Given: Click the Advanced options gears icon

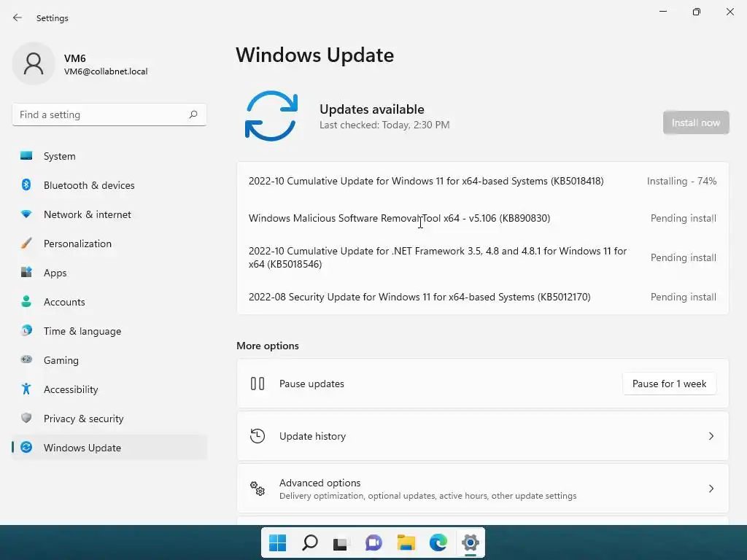Looking at the screenshot, I should click(258, 488).
